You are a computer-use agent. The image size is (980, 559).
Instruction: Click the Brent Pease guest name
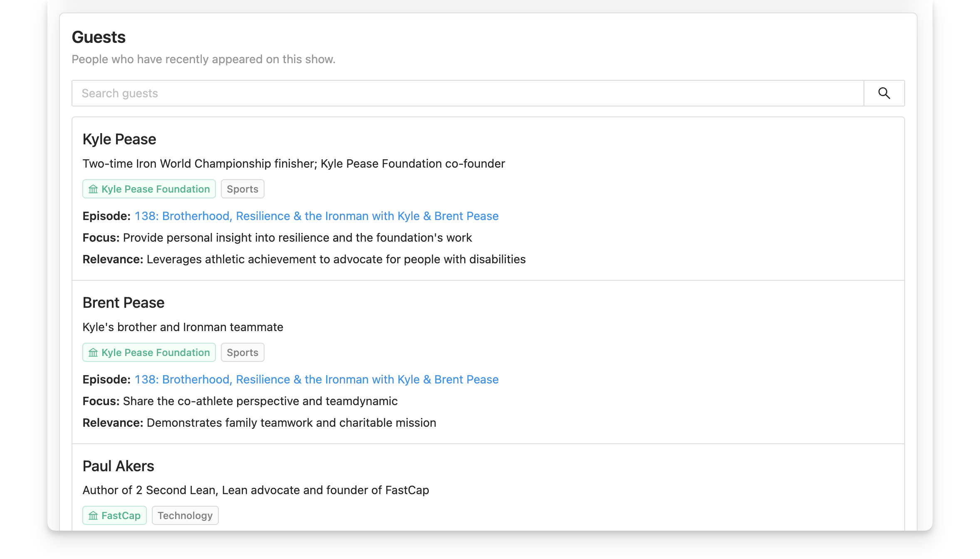tap(124, 303)
